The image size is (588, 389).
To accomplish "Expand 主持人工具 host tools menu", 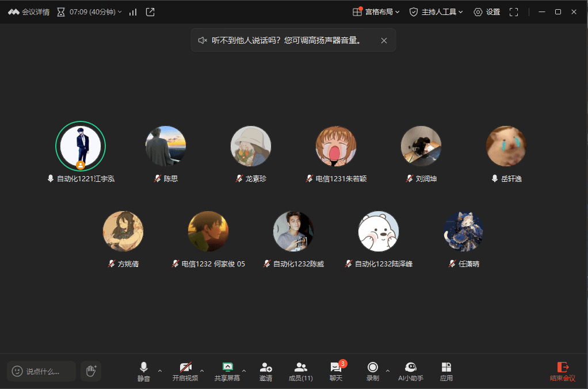I will (x=436, y=12).
